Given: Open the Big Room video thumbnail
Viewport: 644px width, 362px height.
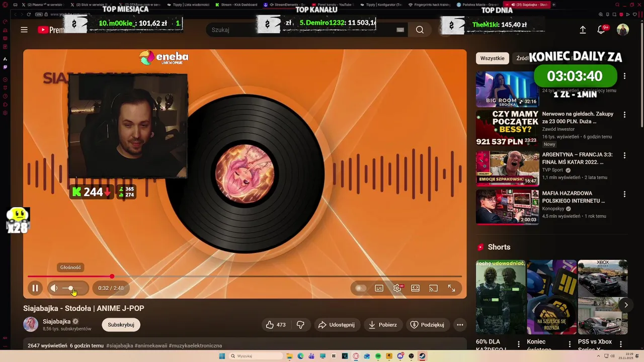Looking at the screenshot, I should tap(507, 88).
